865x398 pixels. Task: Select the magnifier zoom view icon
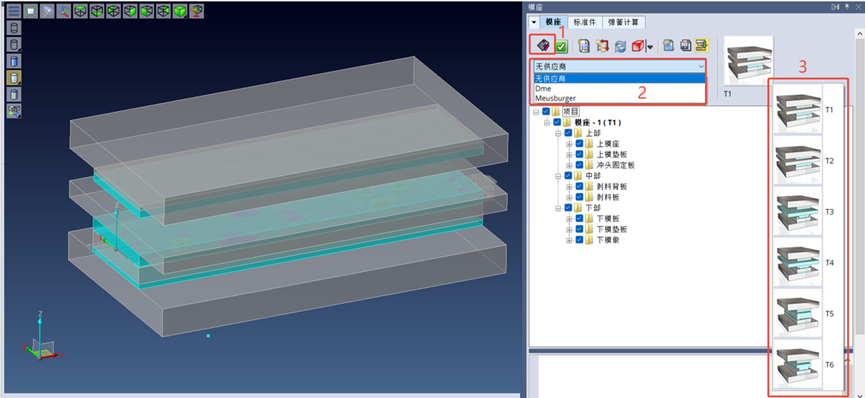click(x=47, y=11)
